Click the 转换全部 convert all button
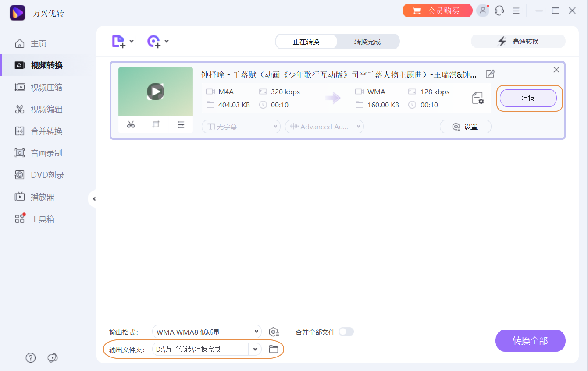 click(530, 340)
